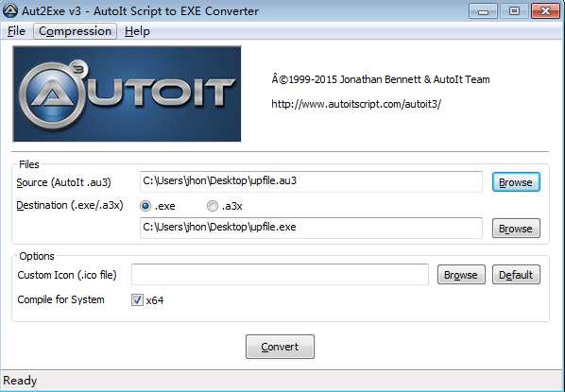Click the Destination (.exe/.a3x) label
Screen dimensions: 565x392
point(70,205)
